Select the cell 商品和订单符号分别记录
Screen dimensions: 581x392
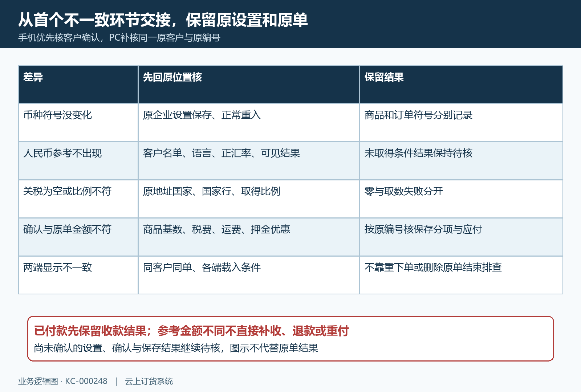[461, 123]
